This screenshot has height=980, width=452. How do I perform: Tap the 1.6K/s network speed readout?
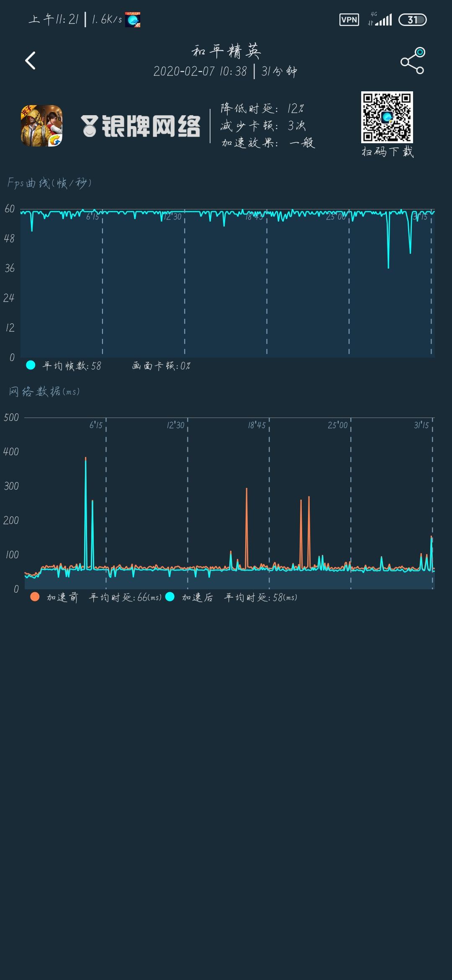[x=107, y=19]
